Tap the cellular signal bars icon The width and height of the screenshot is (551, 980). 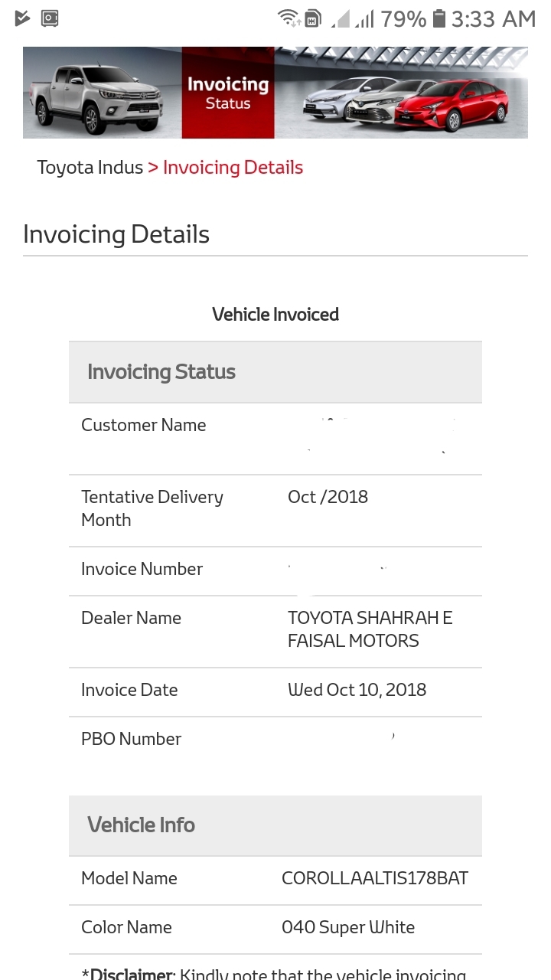(x=364, y=19)
